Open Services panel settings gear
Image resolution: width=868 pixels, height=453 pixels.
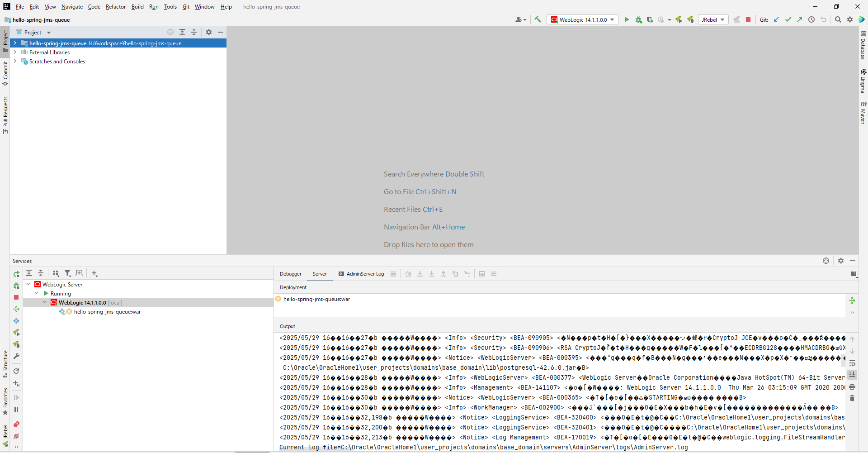[x=841, y=261]
